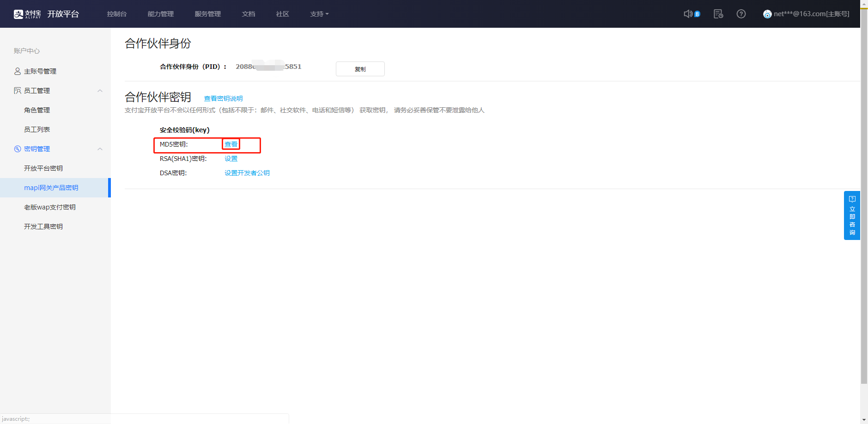Viewport: 868px width, 424px height.
Task: Go to 控制台 in top navigation
Action: [117, 14]
